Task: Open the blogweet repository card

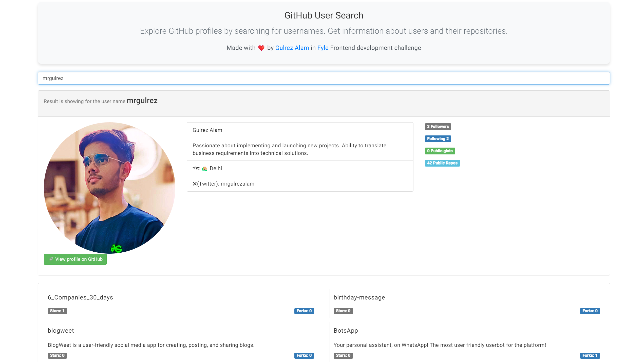Action: pyautogui.click(x=181, y=342)
